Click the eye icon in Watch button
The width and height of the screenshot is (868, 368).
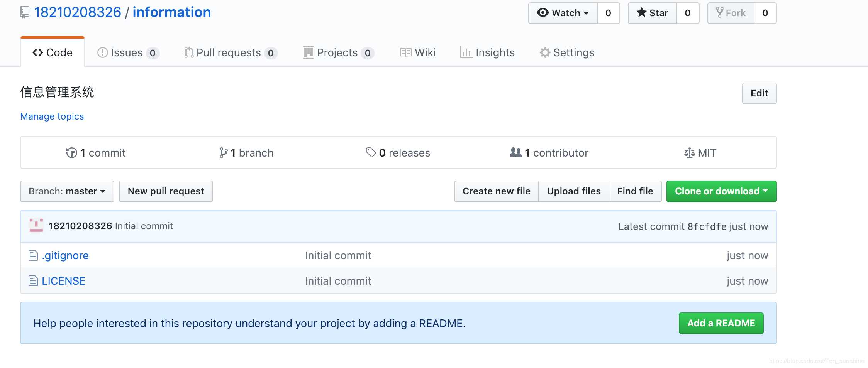[542, 12]
